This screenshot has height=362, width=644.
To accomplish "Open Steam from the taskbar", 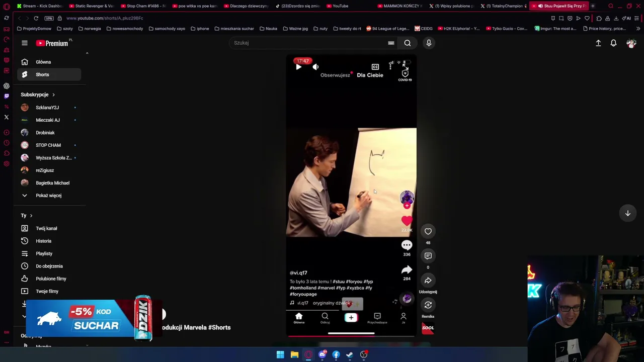I will [x=350, y=355].
